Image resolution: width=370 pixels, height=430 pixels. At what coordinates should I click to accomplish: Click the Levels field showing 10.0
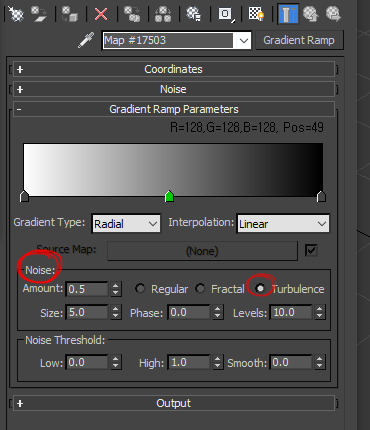coord(291,312)
